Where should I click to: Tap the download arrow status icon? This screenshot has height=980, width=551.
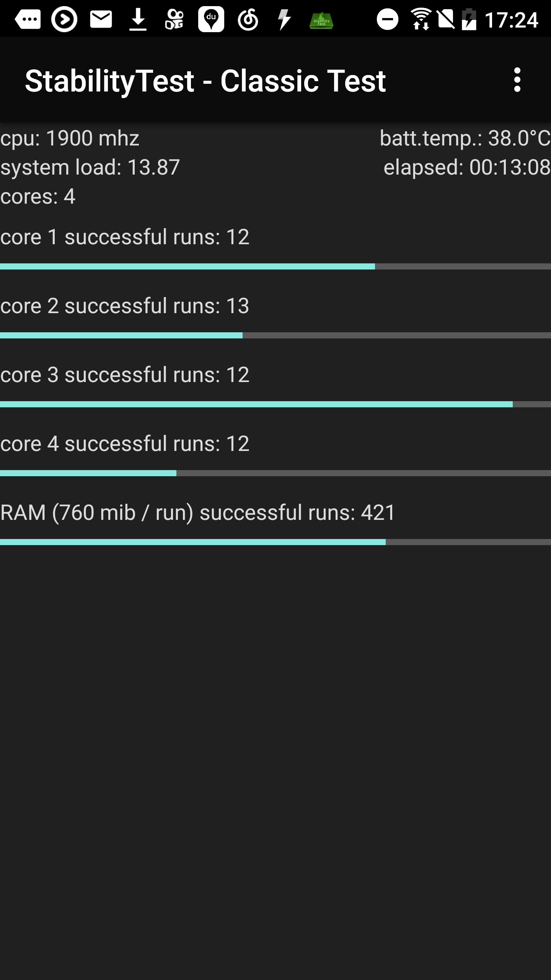pos(138,19)
